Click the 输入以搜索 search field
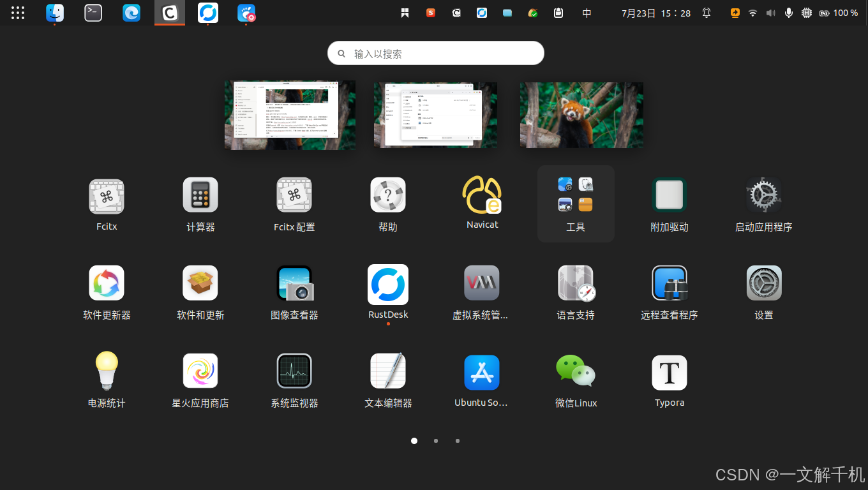Screen dimensions: 868x490 point(436,53)
